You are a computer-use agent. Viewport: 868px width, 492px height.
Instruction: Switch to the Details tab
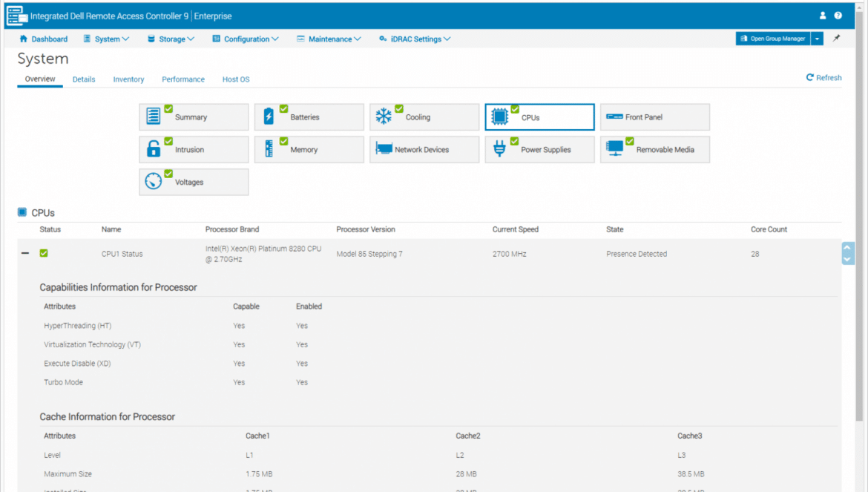[x=84, y=79]
